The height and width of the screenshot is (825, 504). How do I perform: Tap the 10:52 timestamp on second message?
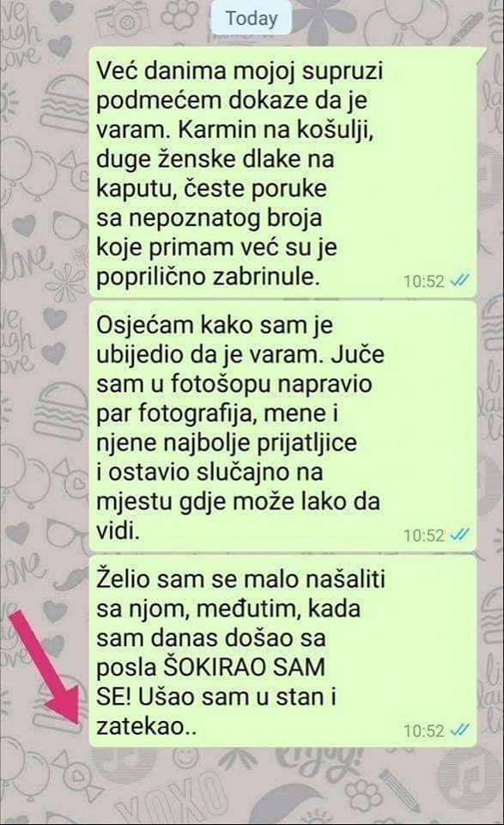point(424,535)
